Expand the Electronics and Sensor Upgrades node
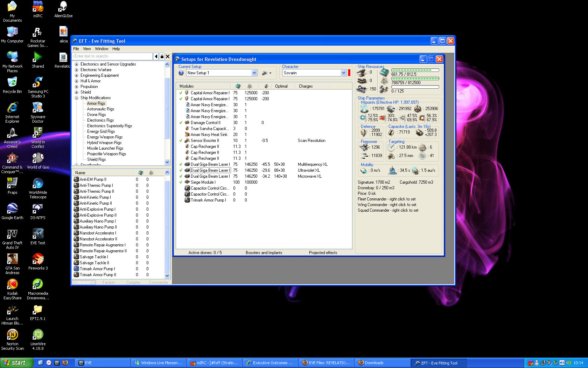The height and width of the screenshot is (368, 588). point(76,64)
